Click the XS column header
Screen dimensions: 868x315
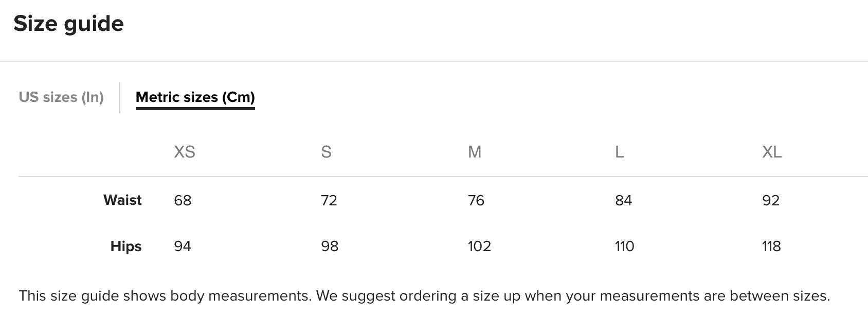184,152
